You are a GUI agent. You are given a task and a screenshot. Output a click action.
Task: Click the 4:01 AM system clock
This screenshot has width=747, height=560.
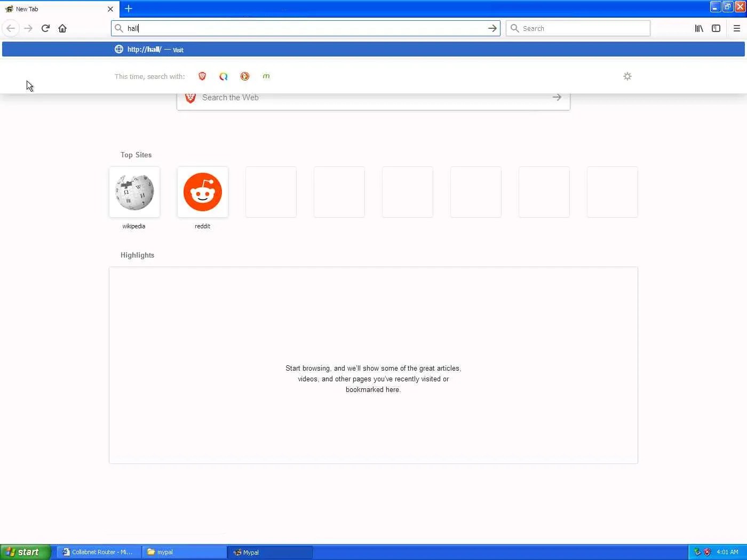pyautogui.click(x=727, y=552)
